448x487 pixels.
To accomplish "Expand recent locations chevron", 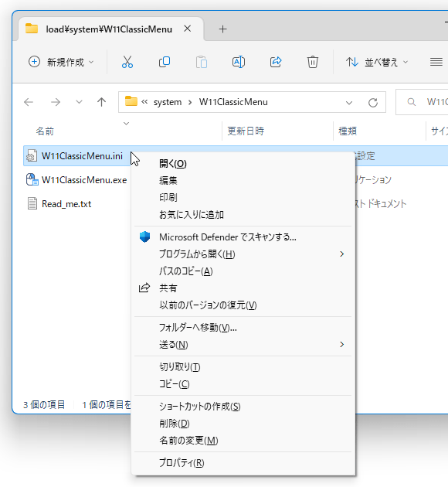I will click(79, 102).
